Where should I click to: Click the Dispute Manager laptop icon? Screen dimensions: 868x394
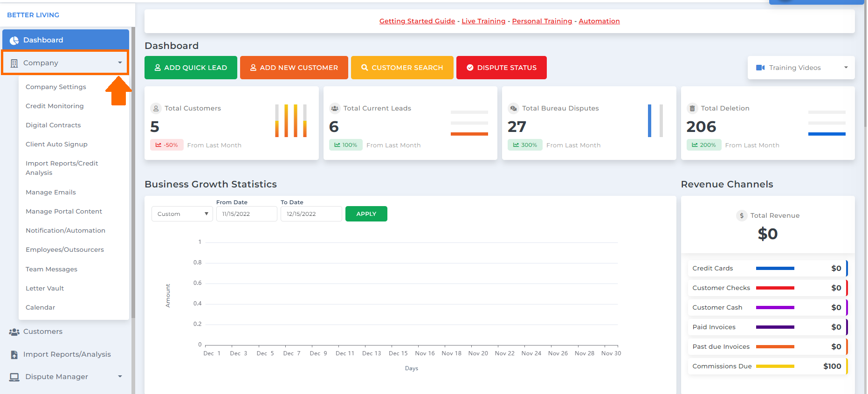point(14,377)
